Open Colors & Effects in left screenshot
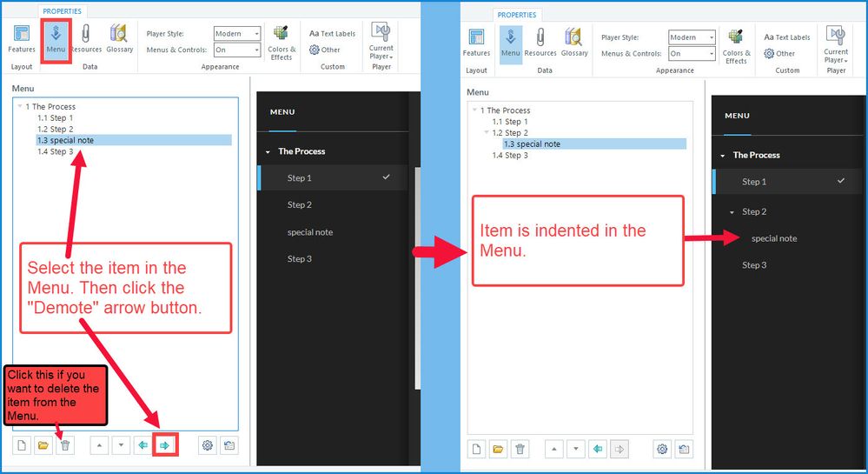This screenshot has width=868, height=474. (x=282, y=43)
